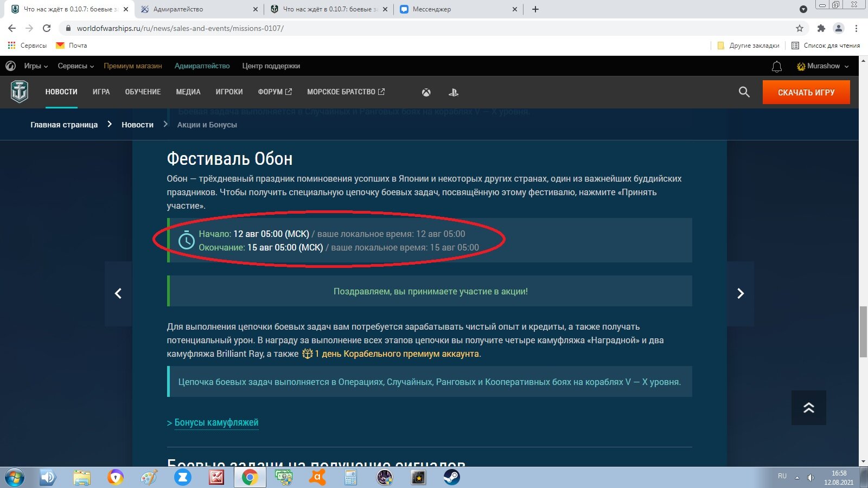This screenshot has height=488, width=868.
Task: Open the Сервисы apps bookmark
Action: (x=27, y=46)
